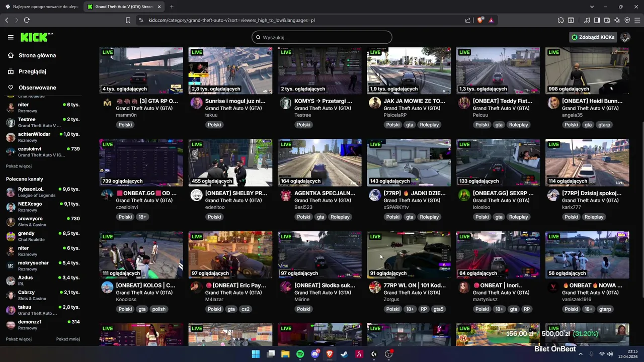Click the bookmark icon in the address bar

pos(128,20)
